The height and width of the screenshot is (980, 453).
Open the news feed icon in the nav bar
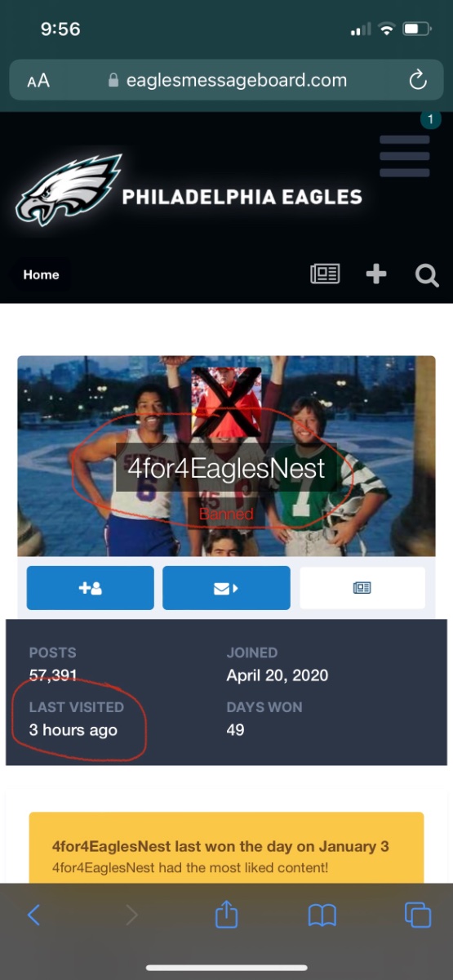pyautogui.click(x=325, y=274)
